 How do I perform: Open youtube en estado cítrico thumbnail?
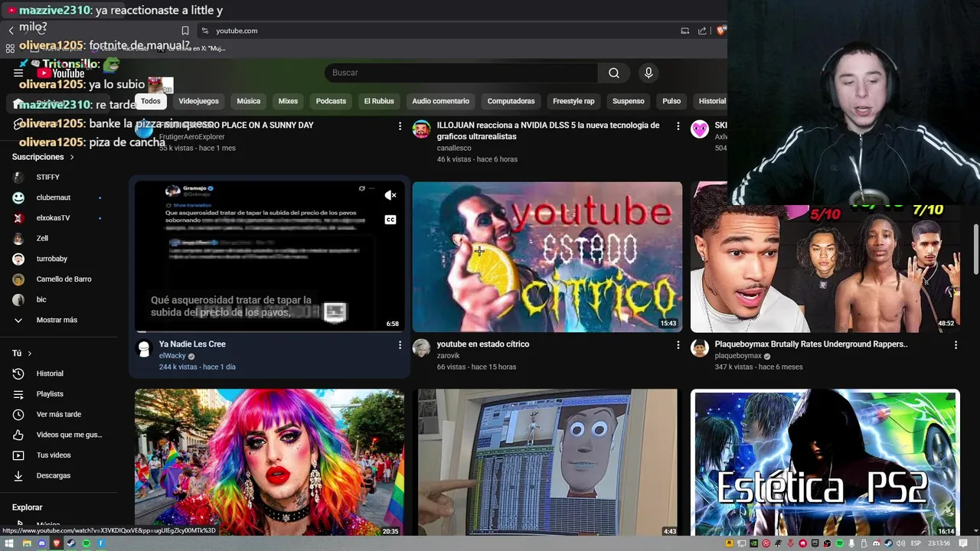547,256
